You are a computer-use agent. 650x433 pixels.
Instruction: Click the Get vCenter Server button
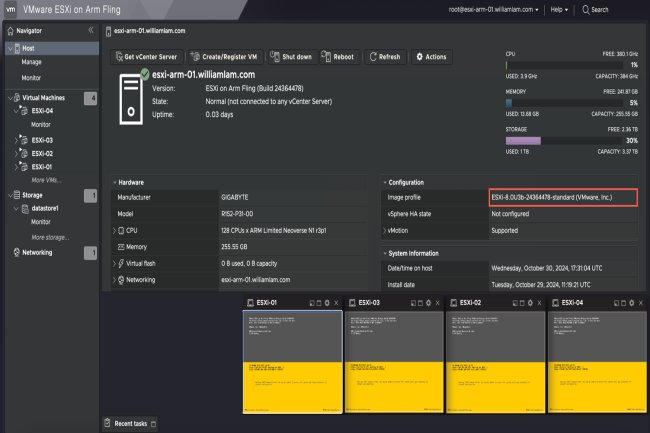tap(147, 57)
